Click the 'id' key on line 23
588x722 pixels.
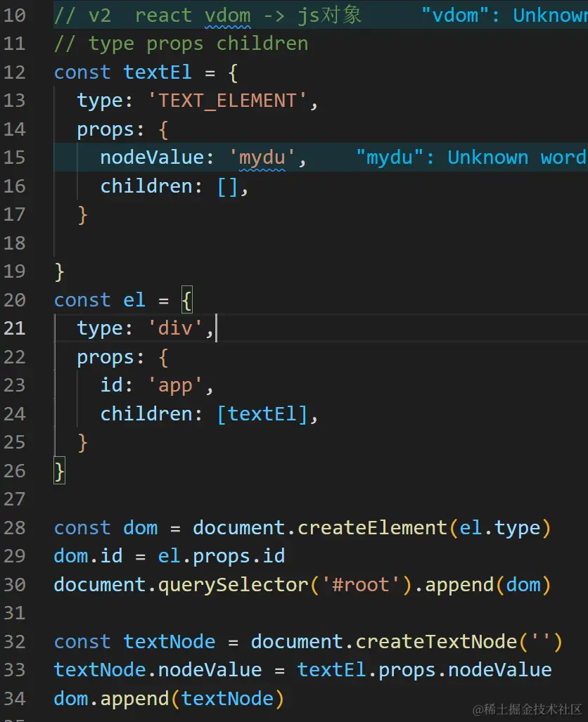pos(111,385)
